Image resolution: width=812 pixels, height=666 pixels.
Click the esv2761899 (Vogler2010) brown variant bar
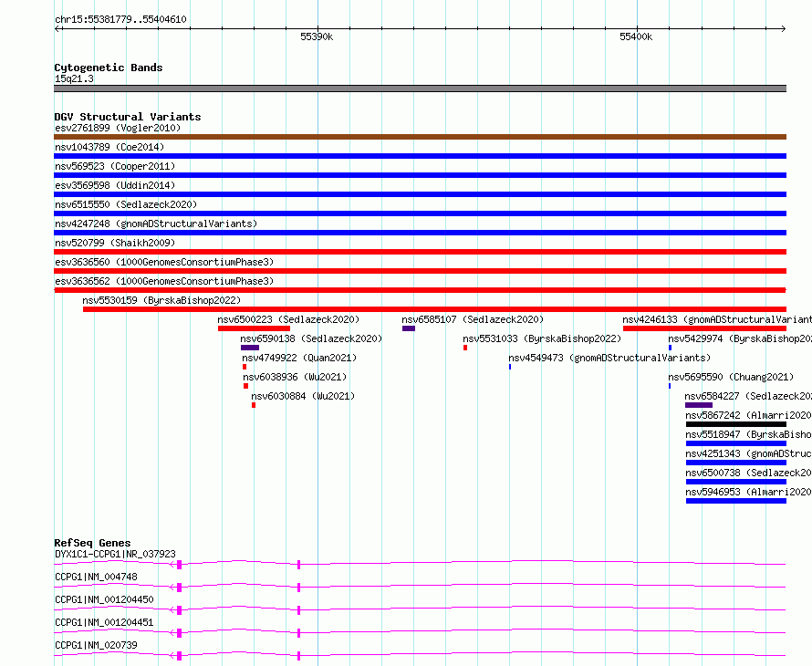coord(420,137)
